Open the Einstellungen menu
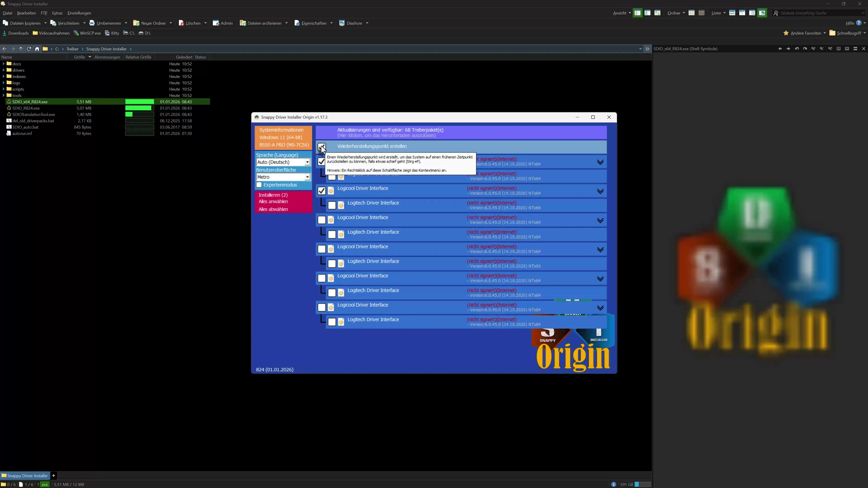Viewport: 868px width, 488px height. [x=79, y=13]
